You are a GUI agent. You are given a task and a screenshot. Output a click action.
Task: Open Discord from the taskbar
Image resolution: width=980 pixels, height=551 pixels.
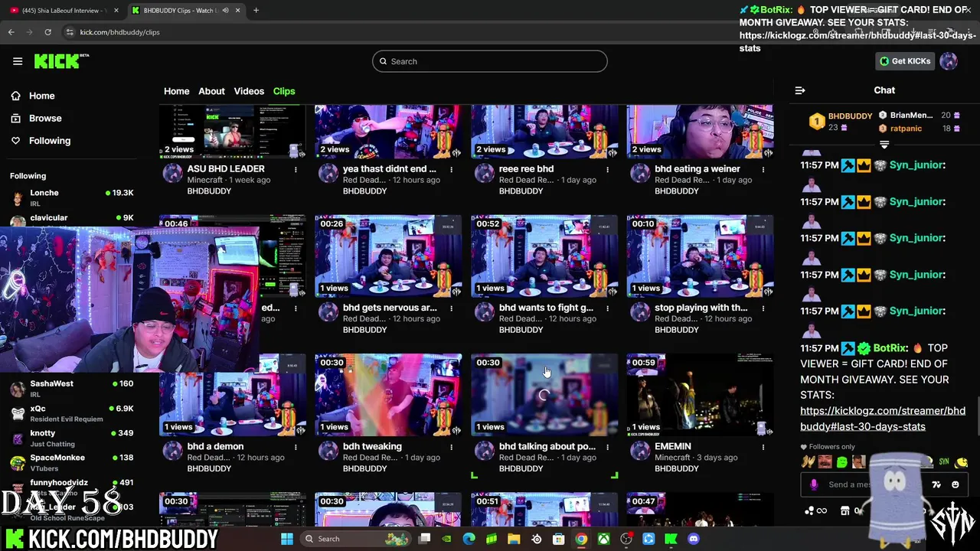pos(694,539)
